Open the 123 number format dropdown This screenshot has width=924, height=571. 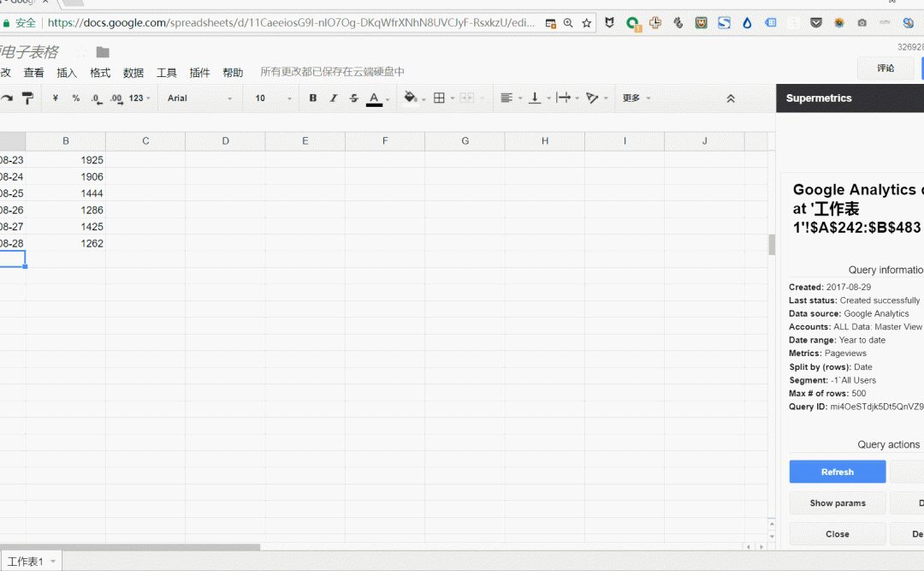(139, 98)
